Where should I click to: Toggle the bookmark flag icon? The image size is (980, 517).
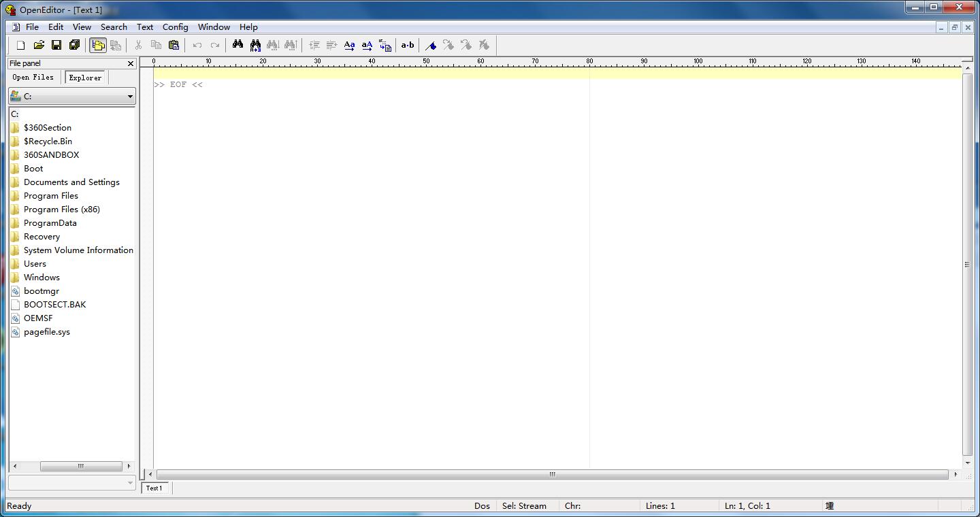pyautogui.click(x=431, y=45)
